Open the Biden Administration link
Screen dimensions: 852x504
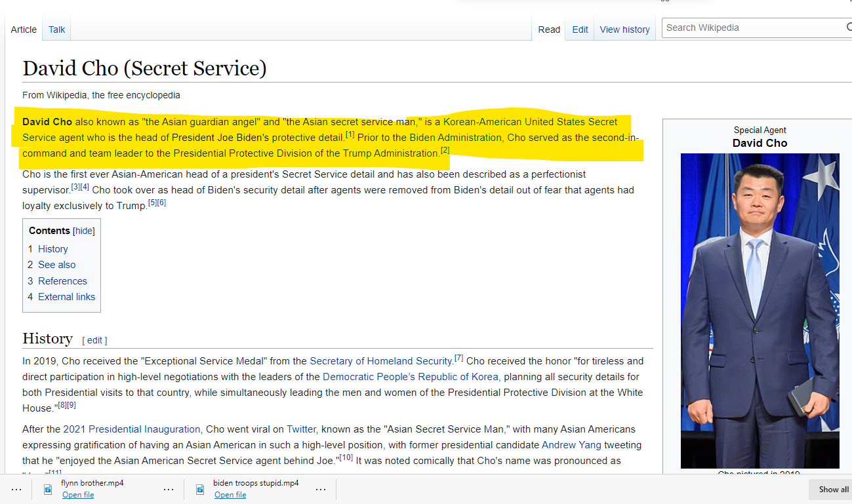tap(455, 138)
